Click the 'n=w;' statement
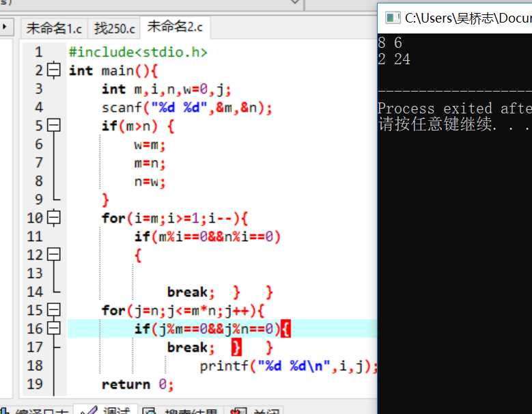532x414 pixels. 150,182
